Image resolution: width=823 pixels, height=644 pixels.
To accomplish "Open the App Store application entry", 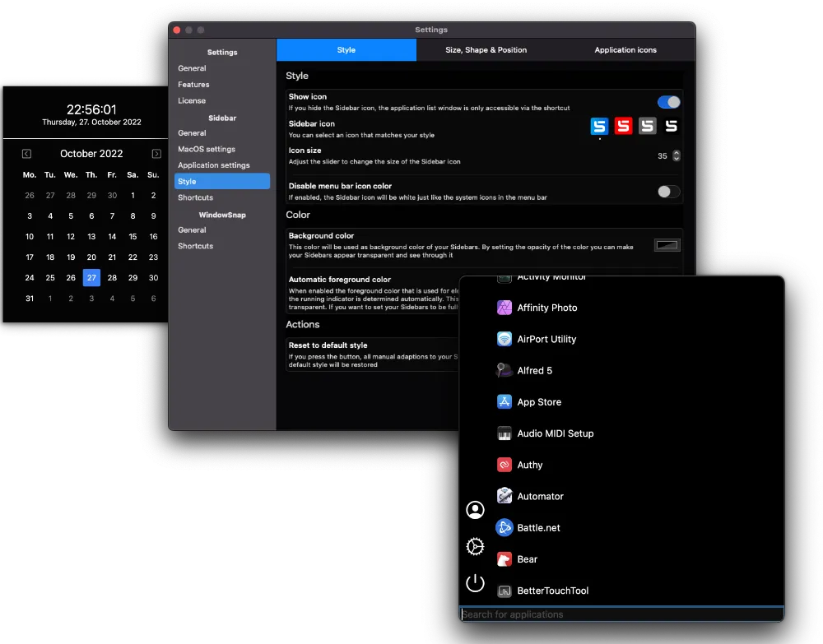I will [x=539, y=401].
